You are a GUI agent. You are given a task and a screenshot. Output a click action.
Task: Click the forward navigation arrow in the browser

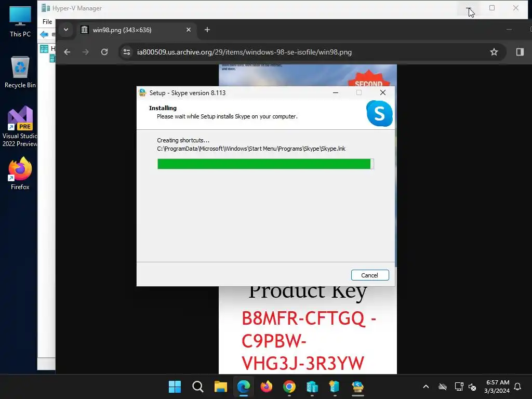pyautogui.click(x=86, y=52)
